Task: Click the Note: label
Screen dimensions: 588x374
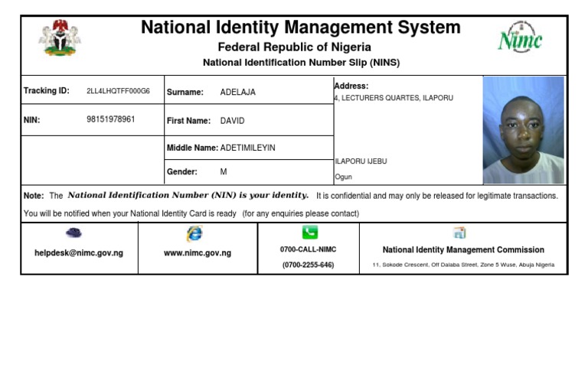Action: click(x=34, y=196)
